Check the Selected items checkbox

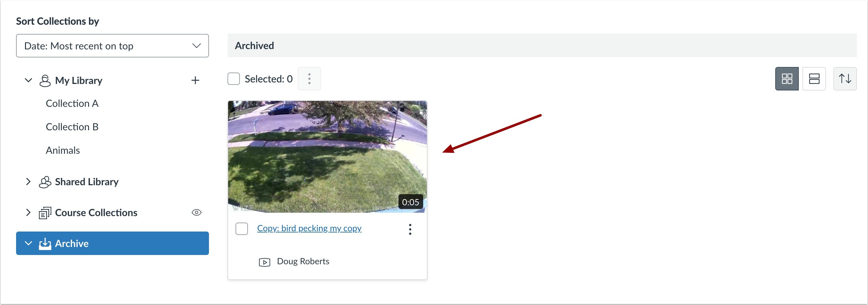(233, 78)
